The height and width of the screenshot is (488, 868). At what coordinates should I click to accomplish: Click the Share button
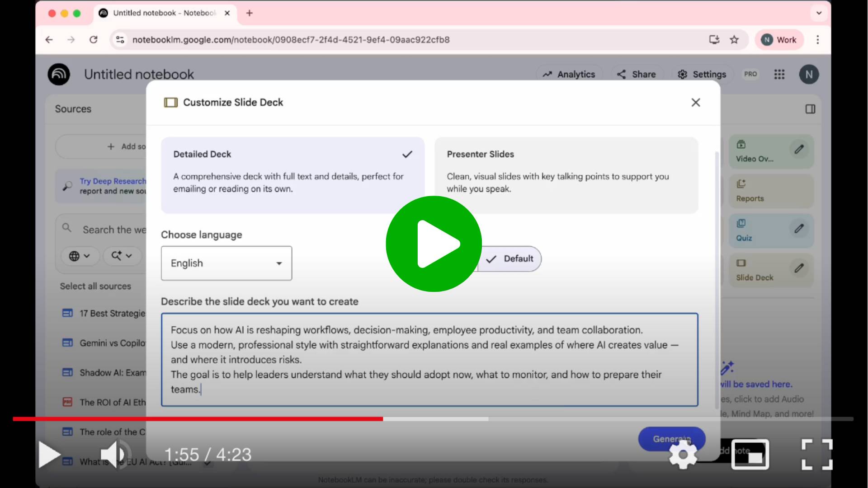(637, 75)
